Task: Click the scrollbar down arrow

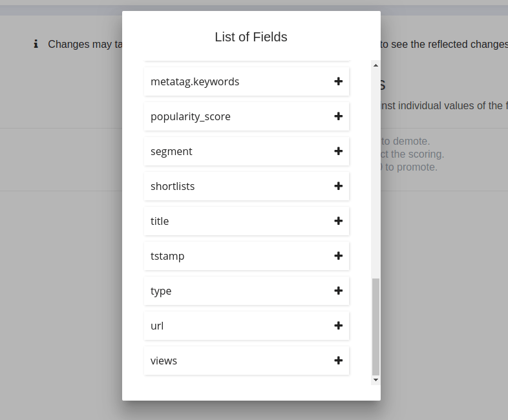Action: [x=376, y=380]
